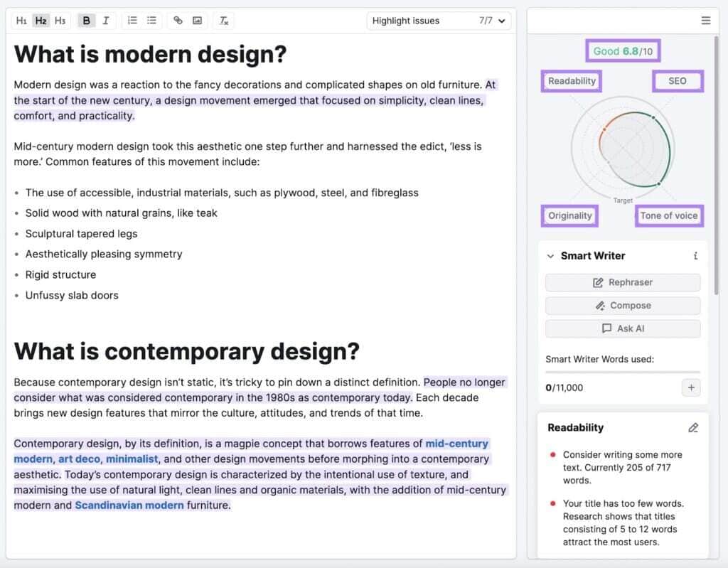Image resolution: width=728 pixels, height=568 pixels.
Task: Follow the Scandinavian modern link
Action: 129,505
